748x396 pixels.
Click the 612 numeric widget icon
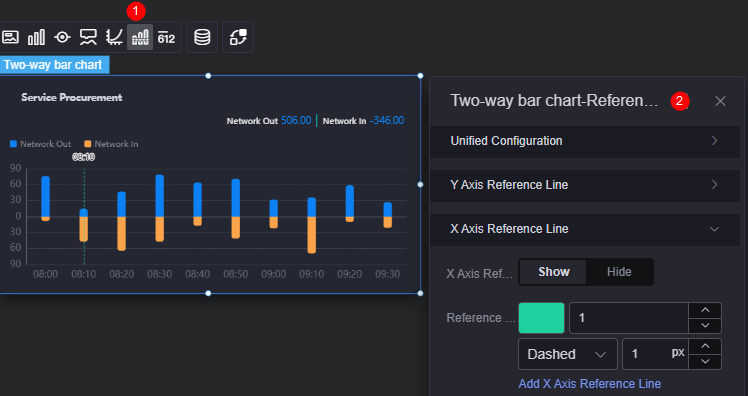pyautogui.click(x=166, y=37)
